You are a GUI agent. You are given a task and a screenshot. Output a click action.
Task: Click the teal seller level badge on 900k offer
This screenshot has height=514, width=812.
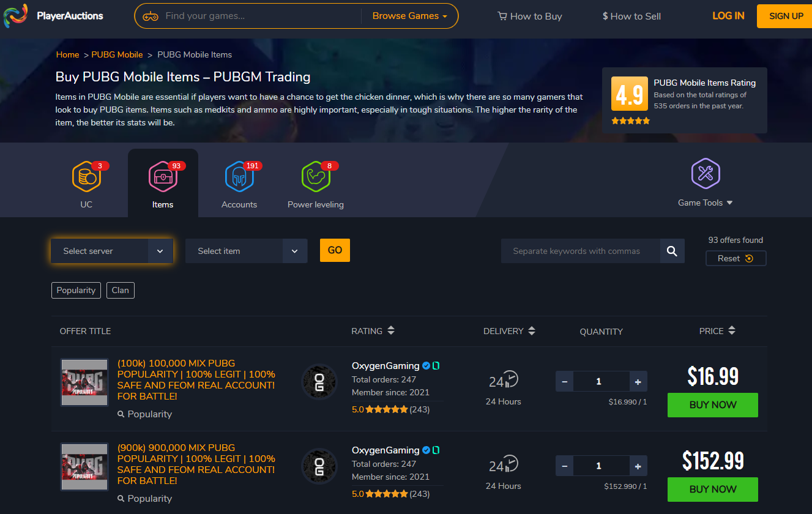[x=436, y=450]
